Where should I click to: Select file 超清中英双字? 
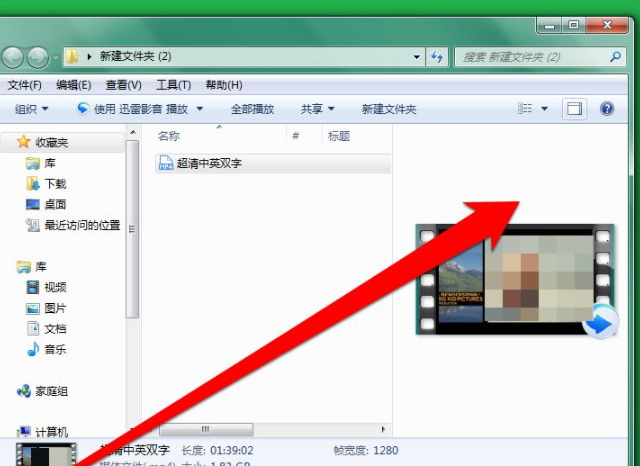point(273,163)
